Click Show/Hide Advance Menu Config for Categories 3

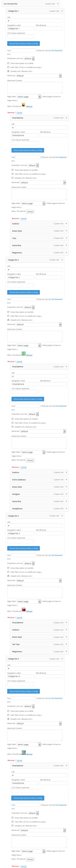pyautogui.click(x=24, y=548)
